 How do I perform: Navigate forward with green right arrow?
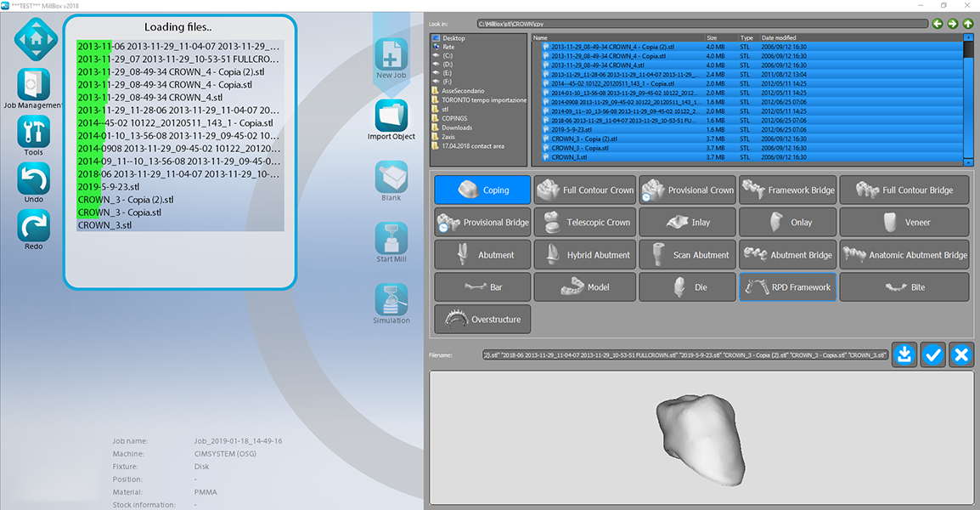click(x=953, y=24)
